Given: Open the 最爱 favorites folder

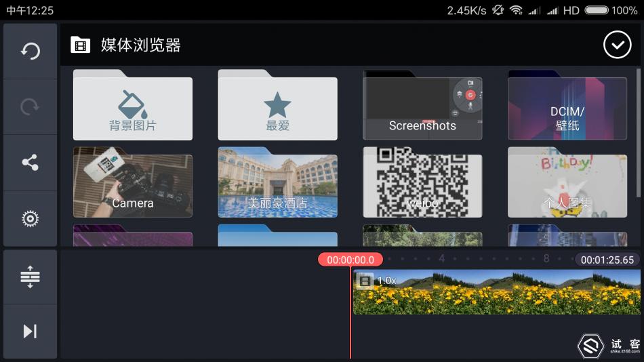Looking at the screenshot, I should 278,105.
